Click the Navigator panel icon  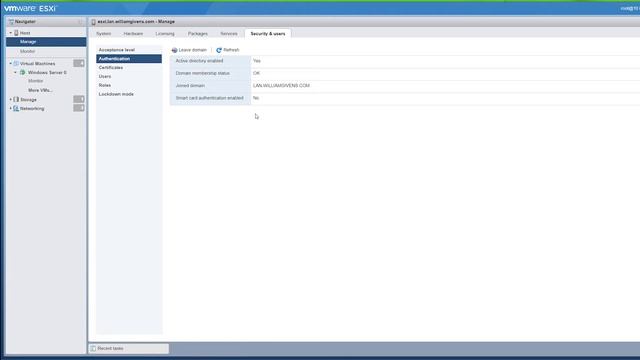[x=11, y=22]
